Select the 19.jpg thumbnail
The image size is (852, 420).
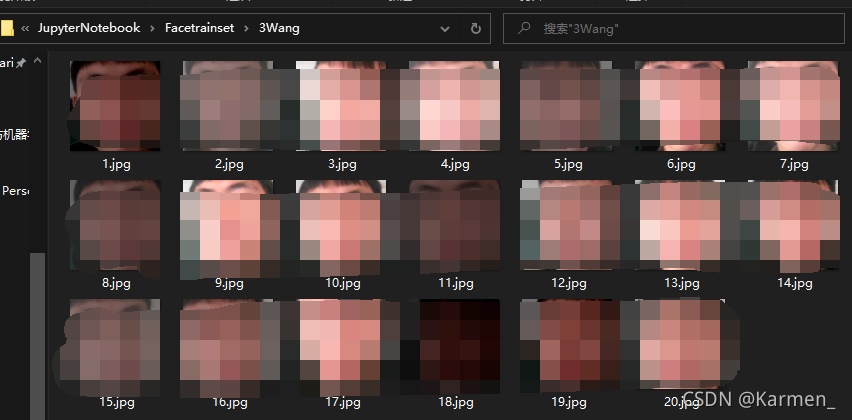tap(567, 344)
